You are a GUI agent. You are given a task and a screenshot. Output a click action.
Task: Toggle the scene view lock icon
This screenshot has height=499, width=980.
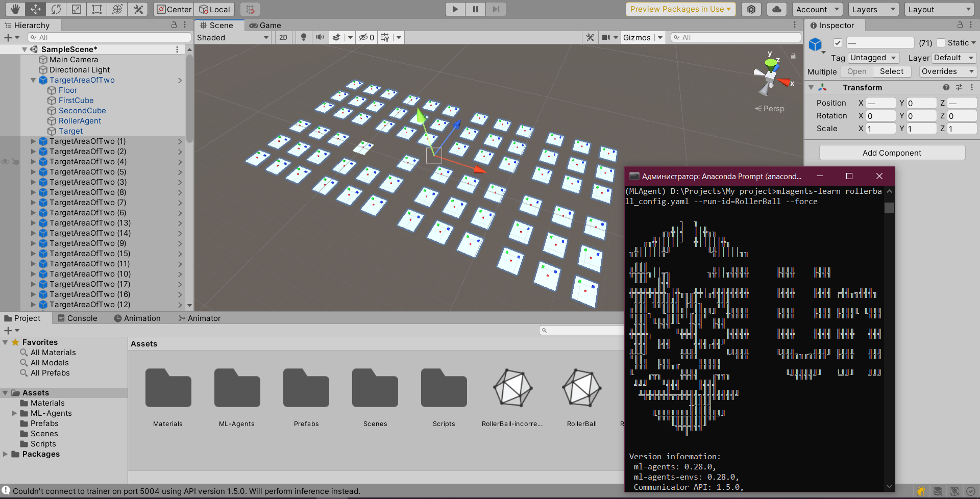(793, 56)
